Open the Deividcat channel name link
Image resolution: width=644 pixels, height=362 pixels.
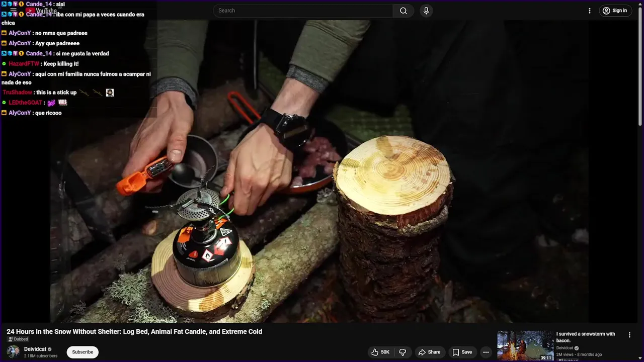[35, 349]
